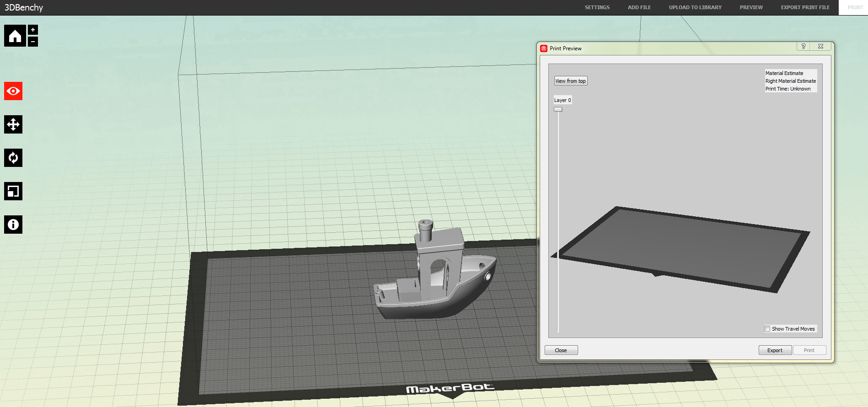
Task: Enable Show Travel Moves checkbox
Action: point(767,329)
